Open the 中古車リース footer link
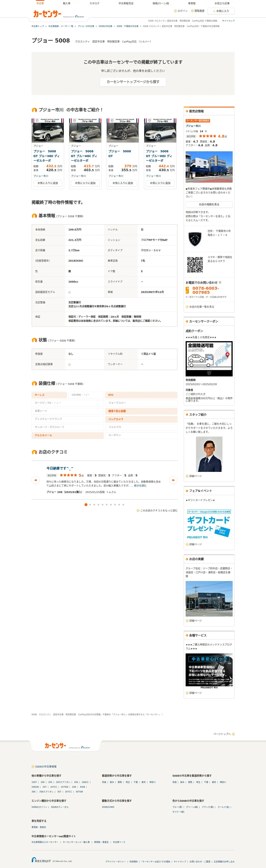This screenshot has width=266, height=868. click(119, 842)
